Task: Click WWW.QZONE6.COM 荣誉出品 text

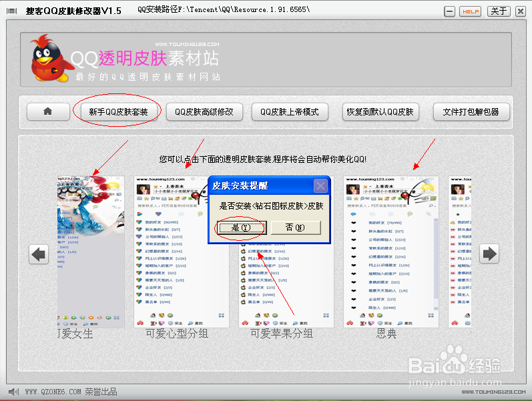Action: coord(71,392)
